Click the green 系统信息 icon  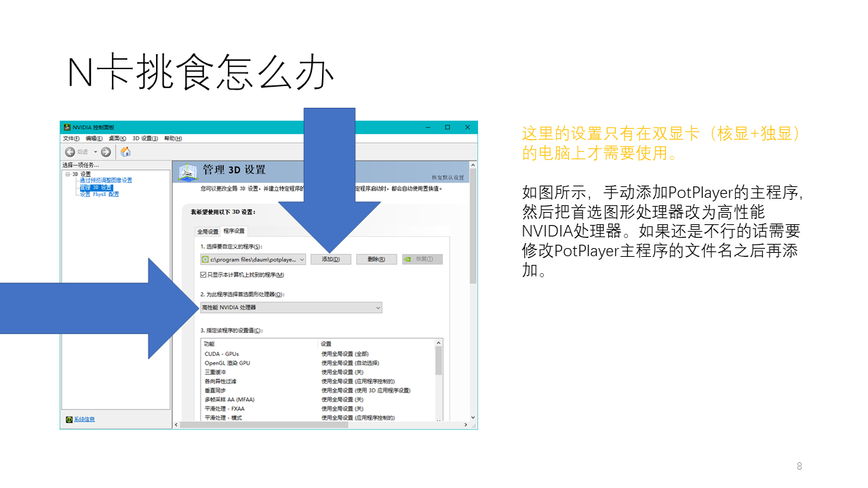69,420
